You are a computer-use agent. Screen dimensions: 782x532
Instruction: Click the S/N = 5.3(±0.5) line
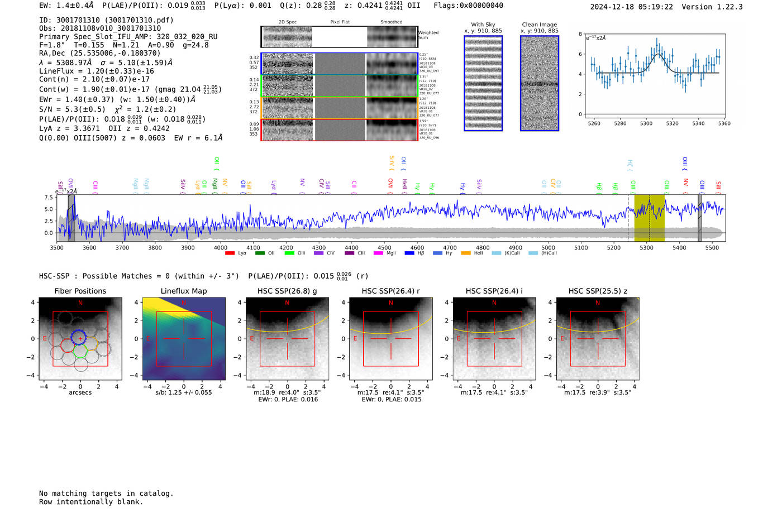[107, 109]
